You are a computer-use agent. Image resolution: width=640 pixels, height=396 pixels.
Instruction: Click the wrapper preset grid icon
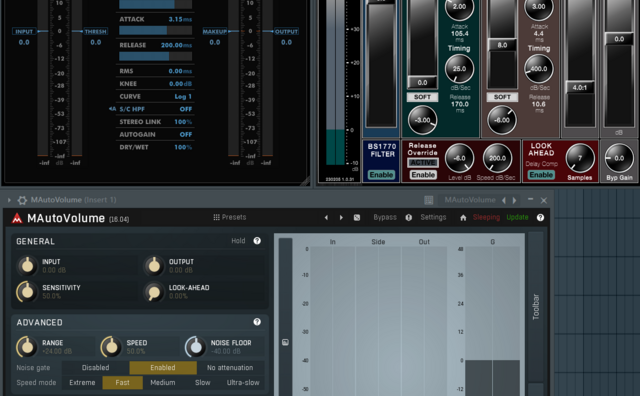[x=429, y=200]
